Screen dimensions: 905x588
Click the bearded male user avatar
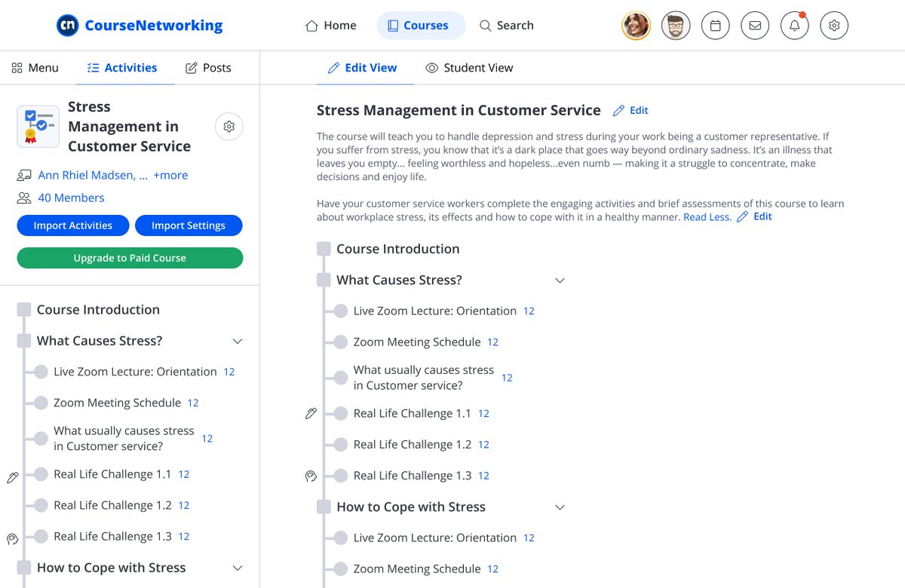pos(676,26)
